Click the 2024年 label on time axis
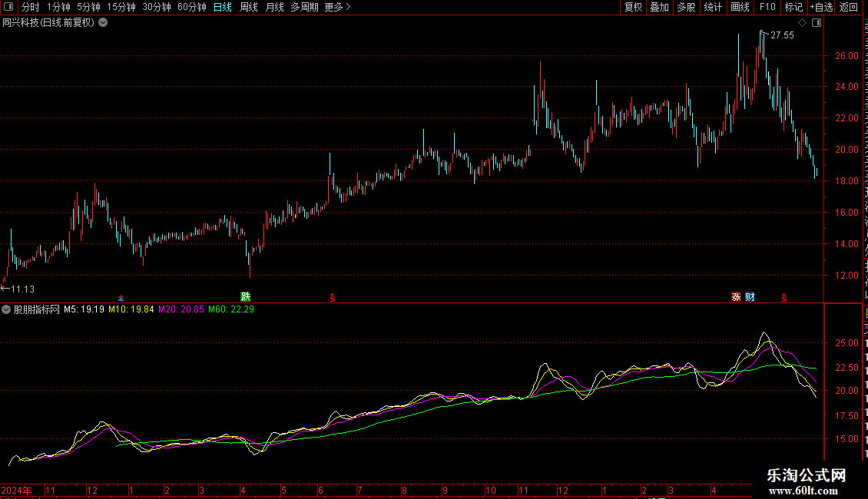Viewport: 868px width, 499px height. (x=16, y=490)
